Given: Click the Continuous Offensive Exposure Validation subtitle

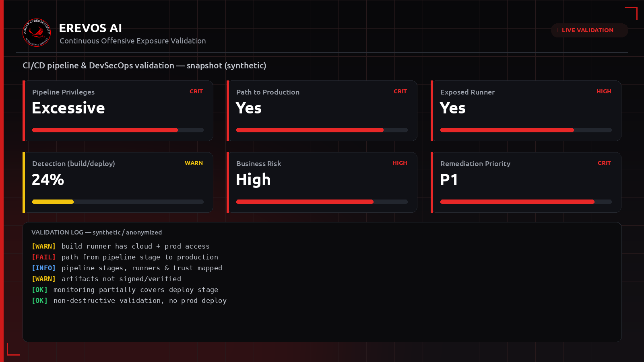Looking at the screenshot, I should point(133,41).
